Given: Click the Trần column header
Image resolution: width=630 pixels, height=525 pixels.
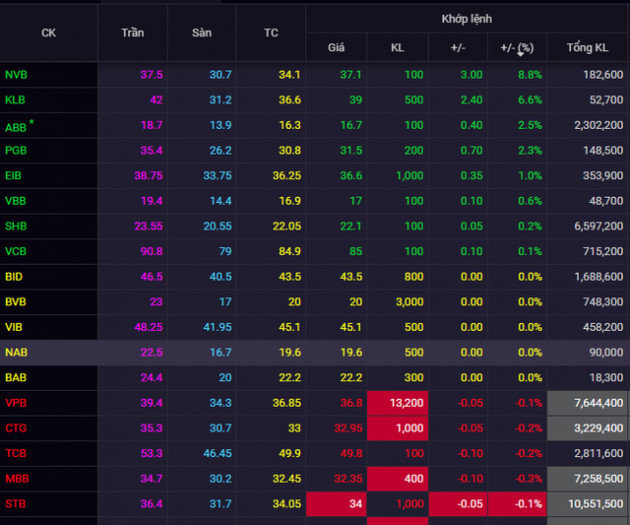Looking at the screenshot, I should pos(133,33).
